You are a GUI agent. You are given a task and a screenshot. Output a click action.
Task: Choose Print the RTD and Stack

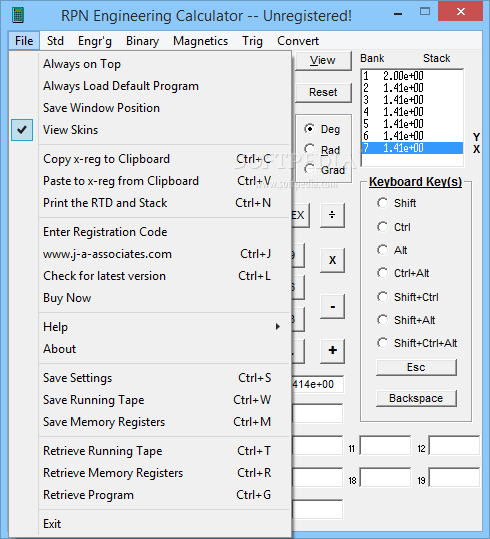(150, 203)
